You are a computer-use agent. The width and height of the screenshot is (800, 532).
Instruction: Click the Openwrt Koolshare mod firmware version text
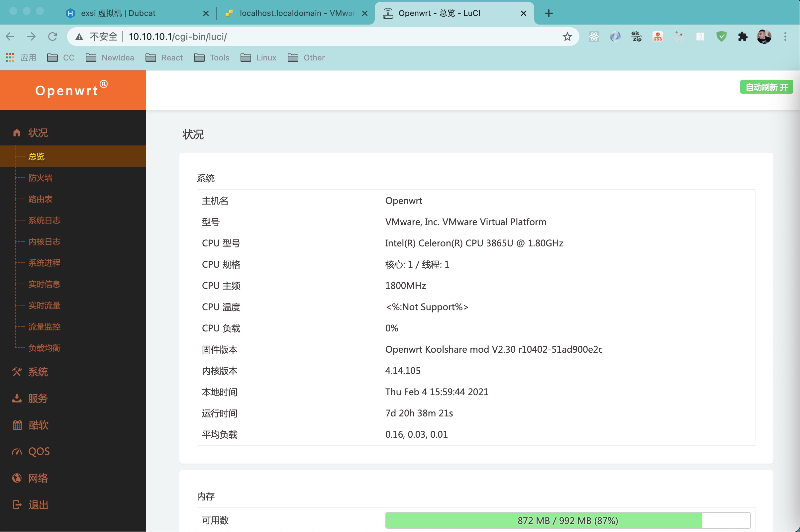pos(494,349)
